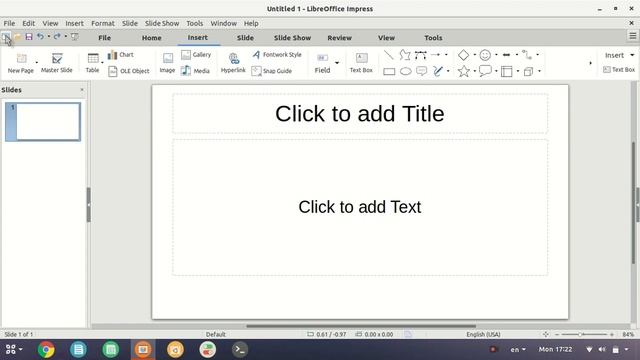Click the zoom slider in the status bar
Screen dimensions: 640x360
coord(584,334)
